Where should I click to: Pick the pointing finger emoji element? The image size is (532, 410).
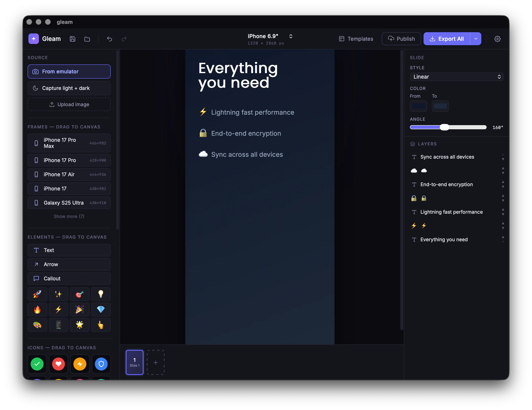(x=101, y=325)
